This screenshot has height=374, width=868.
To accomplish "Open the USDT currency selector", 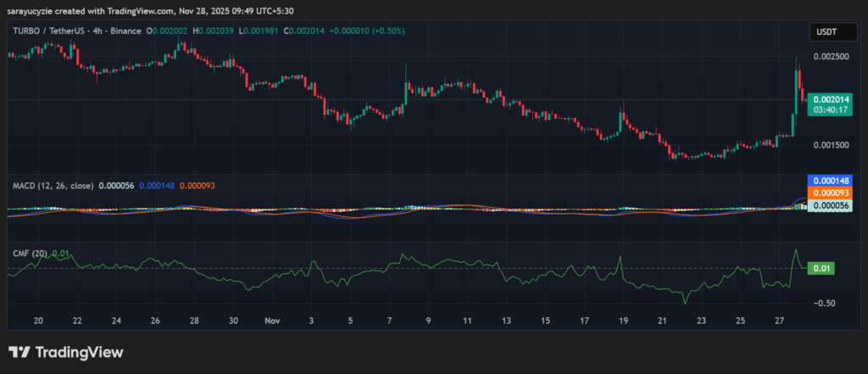I will pos(827,31).
